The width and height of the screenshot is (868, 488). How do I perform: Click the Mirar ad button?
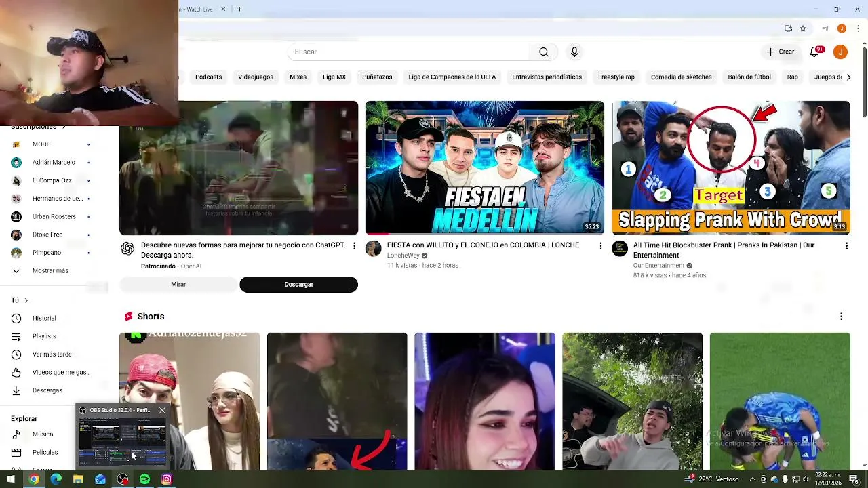click(178, 285)
